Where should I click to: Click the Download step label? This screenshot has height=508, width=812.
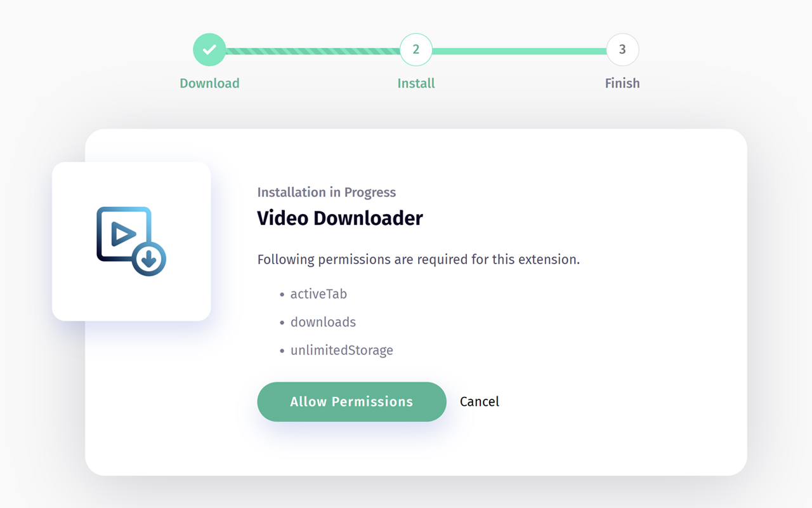click(x=209, y=83)
